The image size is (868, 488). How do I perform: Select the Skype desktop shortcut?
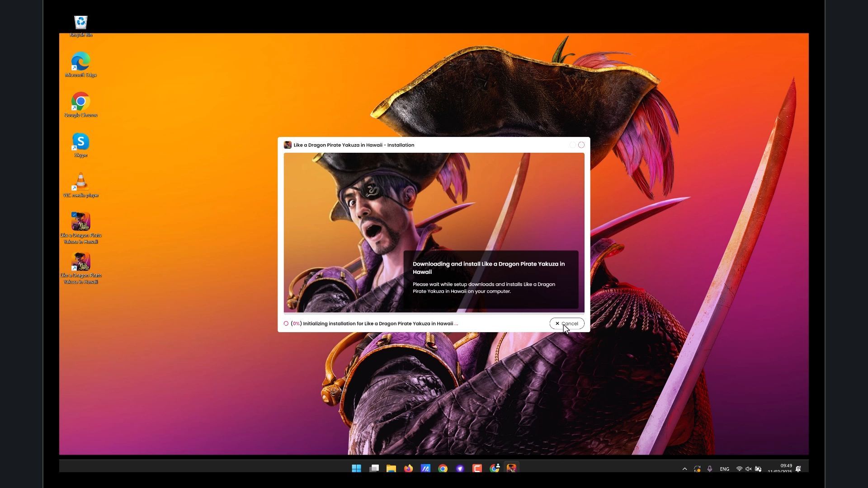[x=80, y=145]
